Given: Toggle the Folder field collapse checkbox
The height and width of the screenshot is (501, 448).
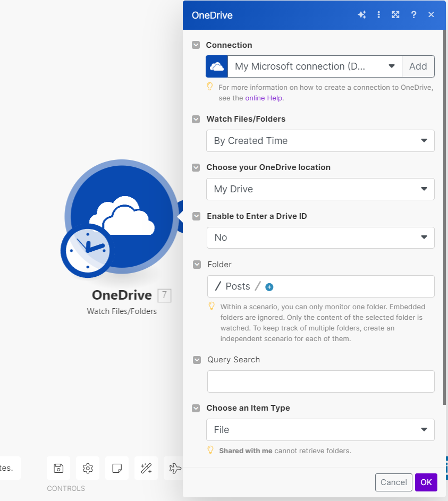Looking at the screenshot, I should pos(197,265).
